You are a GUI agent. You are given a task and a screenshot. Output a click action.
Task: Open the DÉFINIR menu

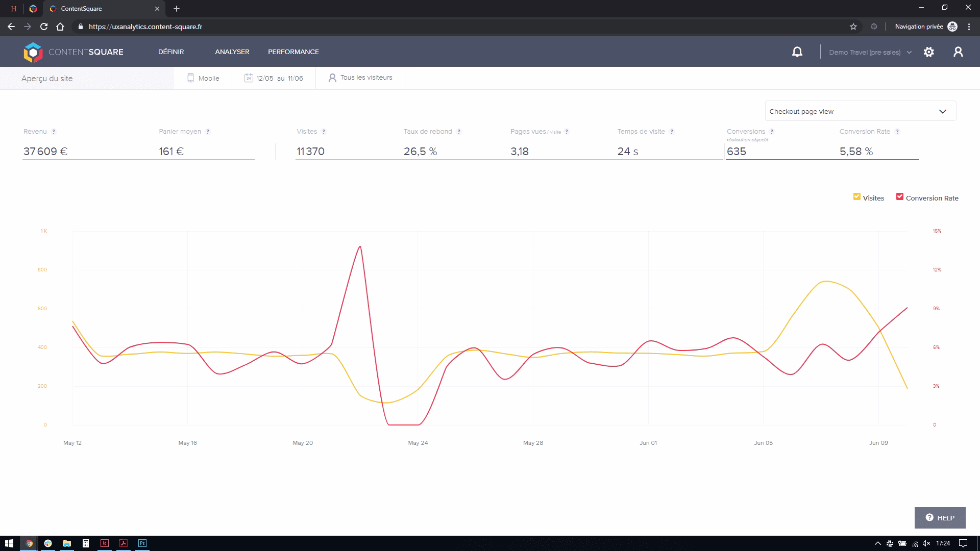pyautogui.click(x=171, y=52)
